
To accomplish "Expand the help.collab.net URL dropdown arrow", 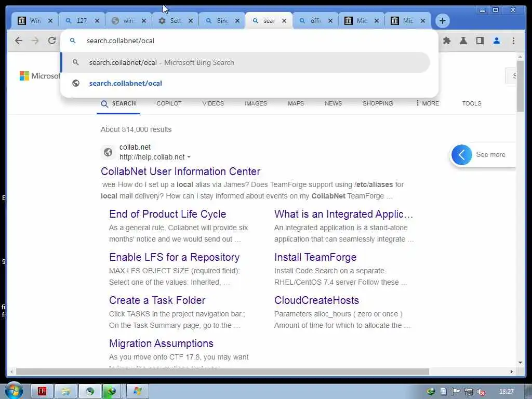I will click(189, 157).
